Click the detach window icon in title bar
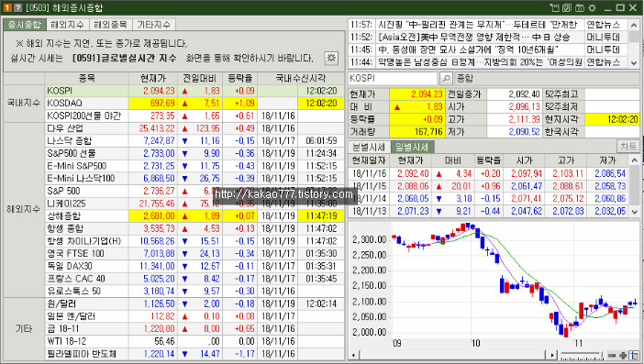The width and height of the screenshot is (644, 364). [555, 7]
